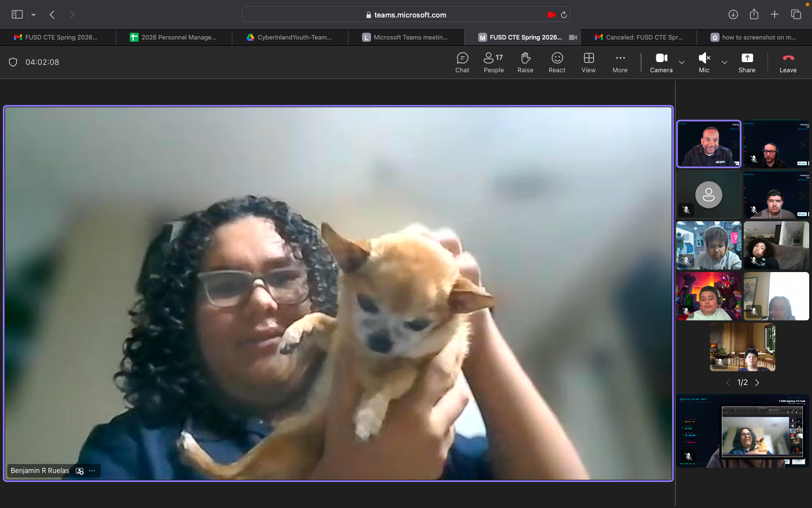The image size is (812, 508).
Task: Click the muted mic indicator on the avatar tile
Action: [x=686, y=210]
